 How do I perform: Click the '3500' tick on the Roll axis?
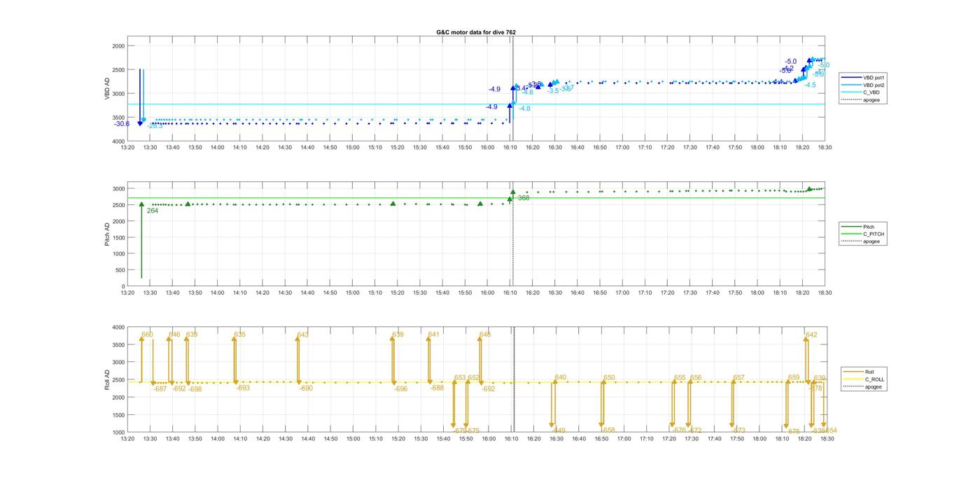tap(118, 344)
